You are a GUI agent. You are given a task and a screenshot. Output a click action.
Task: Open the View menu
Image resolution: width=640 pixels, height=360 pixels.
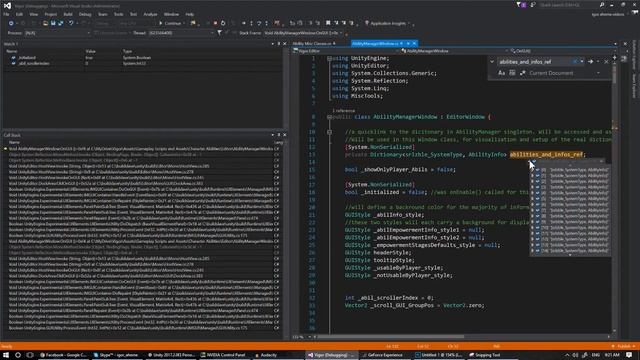pos(33,14)
